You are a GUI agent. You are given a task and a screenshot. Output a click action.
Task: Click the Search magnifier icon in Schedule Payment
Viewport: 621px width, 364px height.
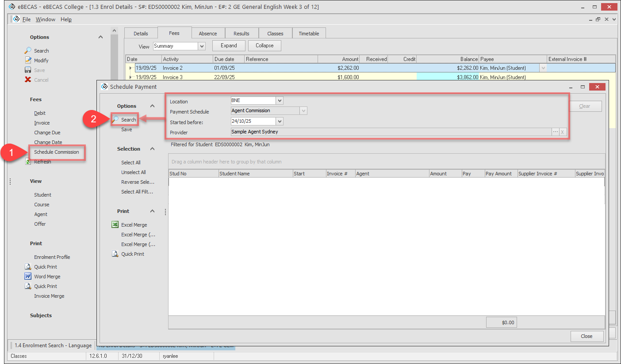tap(115, 120)
